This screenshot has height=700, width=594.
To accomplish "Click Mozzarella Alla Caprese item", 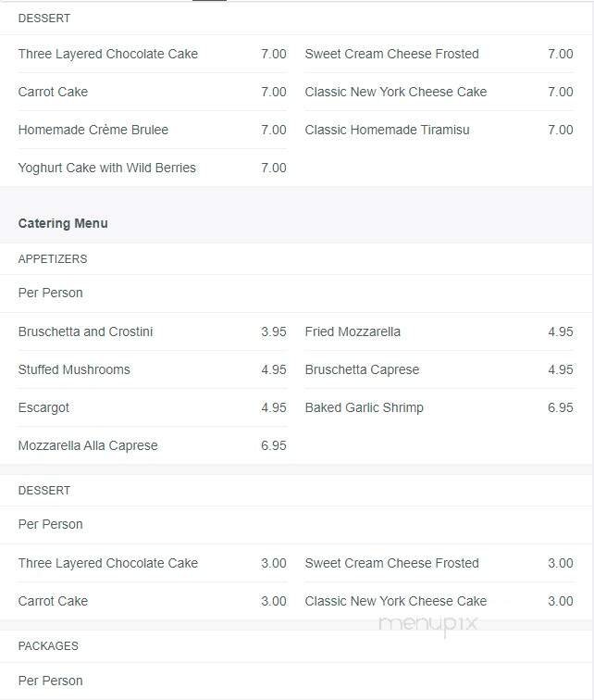I will [x=88, y=445].
